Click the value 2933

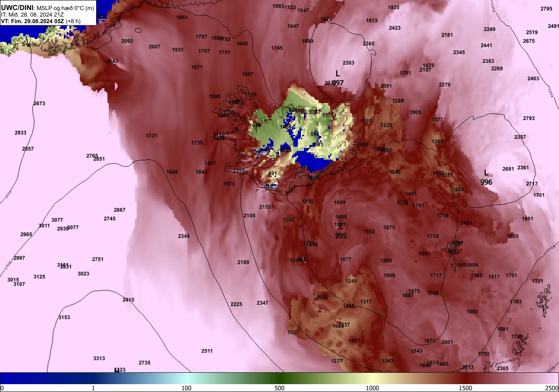[21, 133]
